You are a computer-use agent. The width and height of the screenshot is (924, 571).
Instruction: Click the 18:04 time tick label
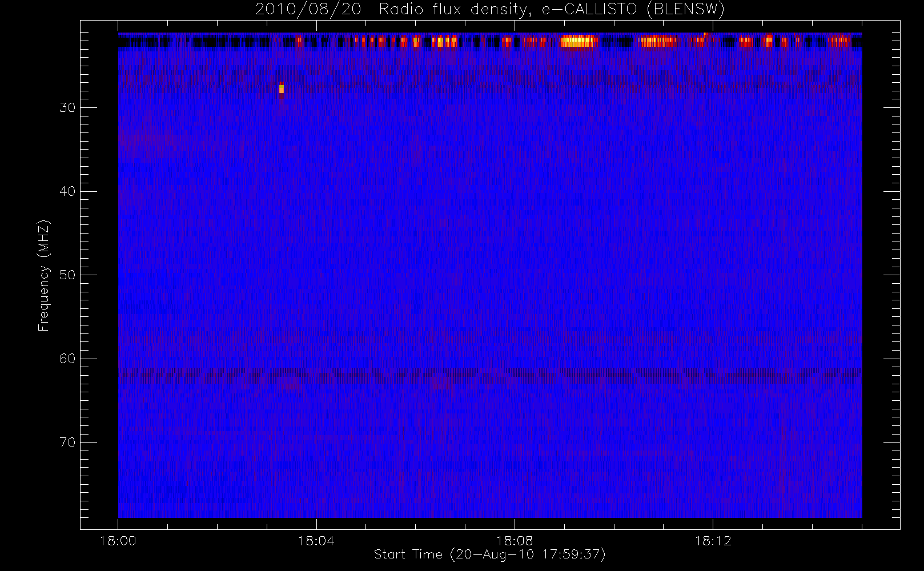[x=316, y=541]
